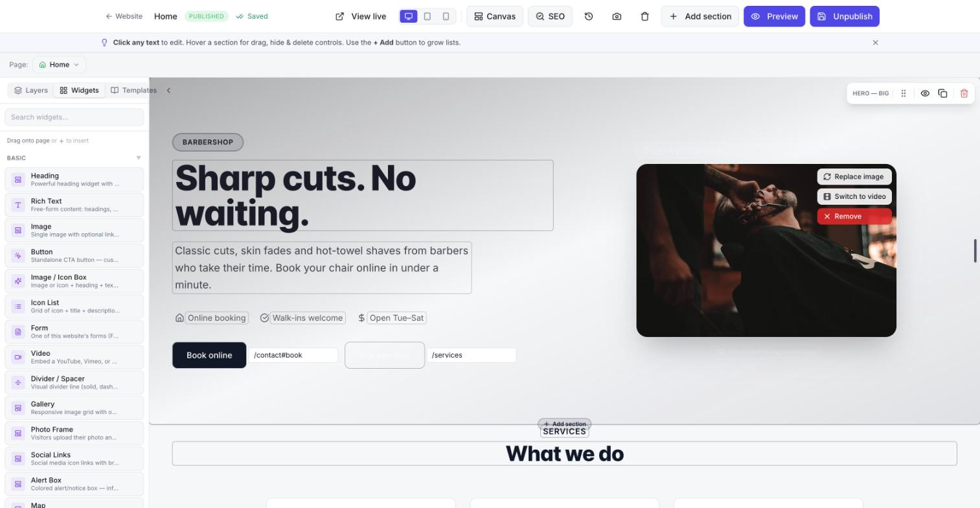Screen dimensions: 980x508
Task: Delete the Hero section with red trash
Action: (x=964, y=93)
